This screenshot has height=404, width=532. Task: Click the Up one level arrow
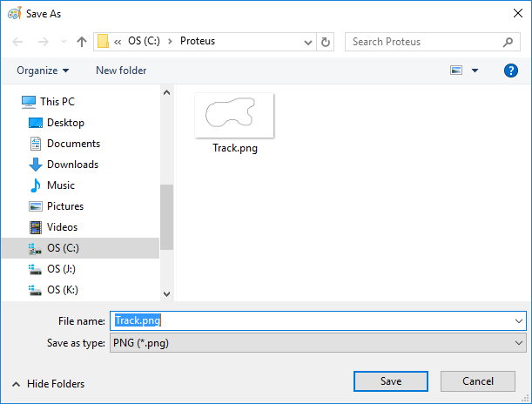coord(82,41)
